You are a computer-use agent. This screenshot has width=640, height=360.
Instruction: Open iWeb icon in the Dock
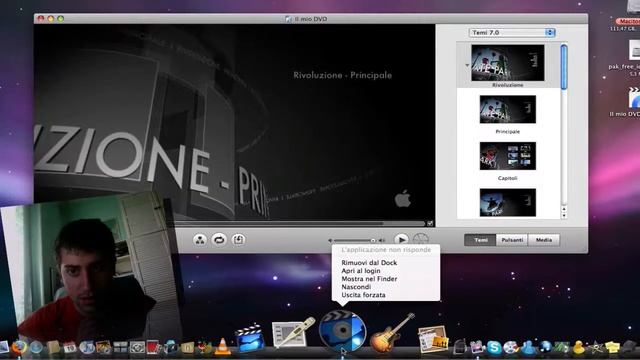(432, 339)
